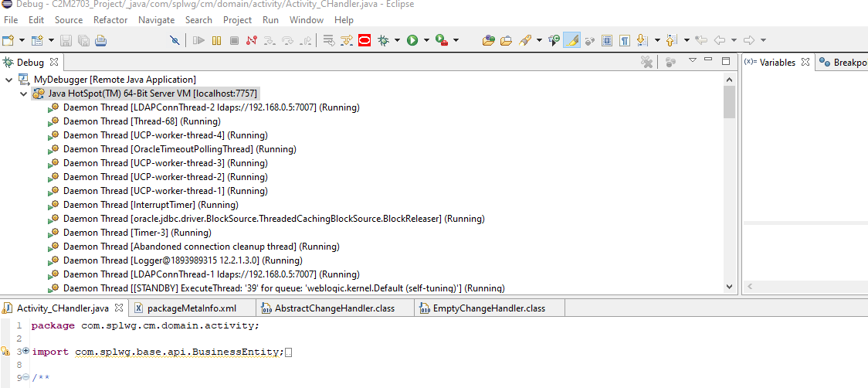Viewport: 868px width, 388px height.
Task: Open the Debug launch dropdown arrow
Action: (x=398, y=40)
